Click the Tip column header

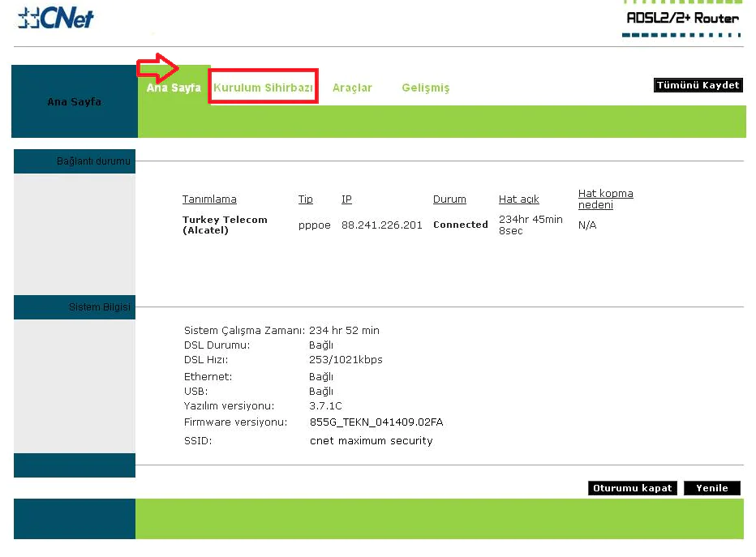305,199
